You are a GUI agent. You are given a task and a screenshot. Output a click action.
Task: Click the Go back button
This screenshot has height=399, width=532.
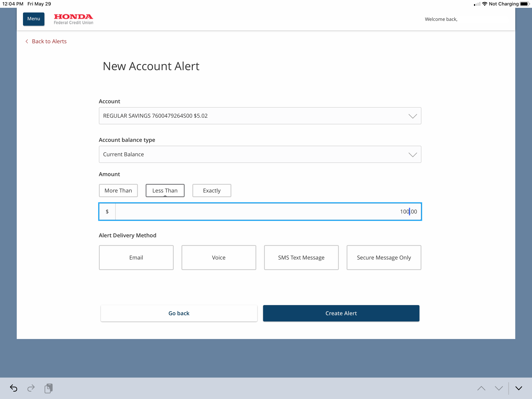pyautogui.click(x=179, y=313)
